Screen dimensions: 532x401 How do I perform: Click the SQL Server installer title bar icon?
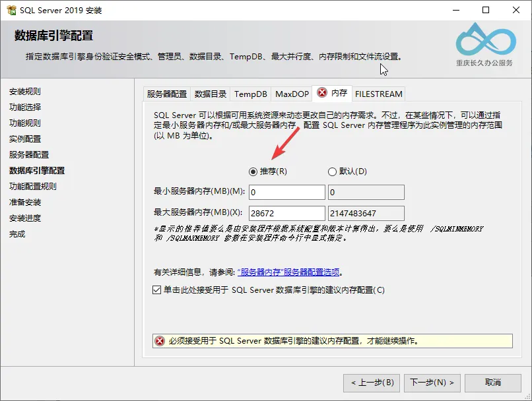point(11,10)
